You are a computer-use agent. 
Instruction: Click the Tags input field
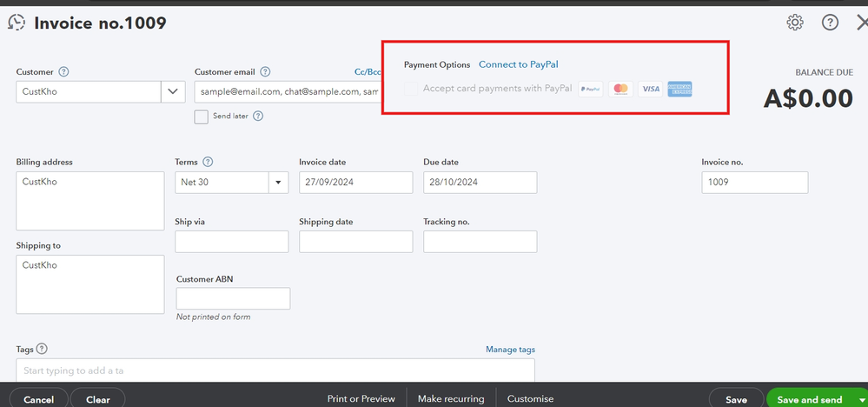tap(275, 370)
